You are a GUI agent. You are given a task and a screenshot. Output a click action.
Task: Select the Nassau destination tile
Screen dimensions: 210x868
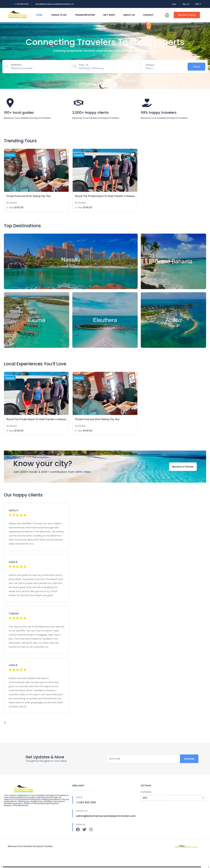pyautogui.click(x=71, y=261)
